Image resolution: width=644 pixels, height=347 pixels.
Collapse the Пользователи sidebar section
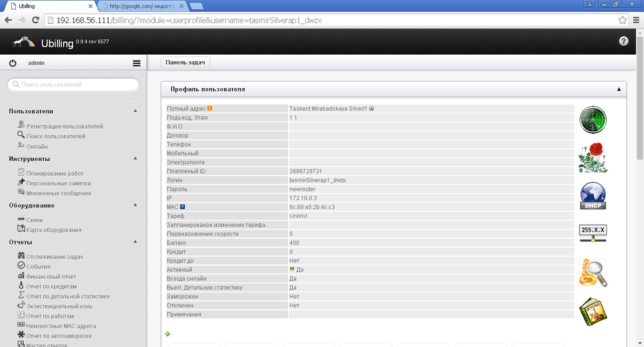point(135,111)
